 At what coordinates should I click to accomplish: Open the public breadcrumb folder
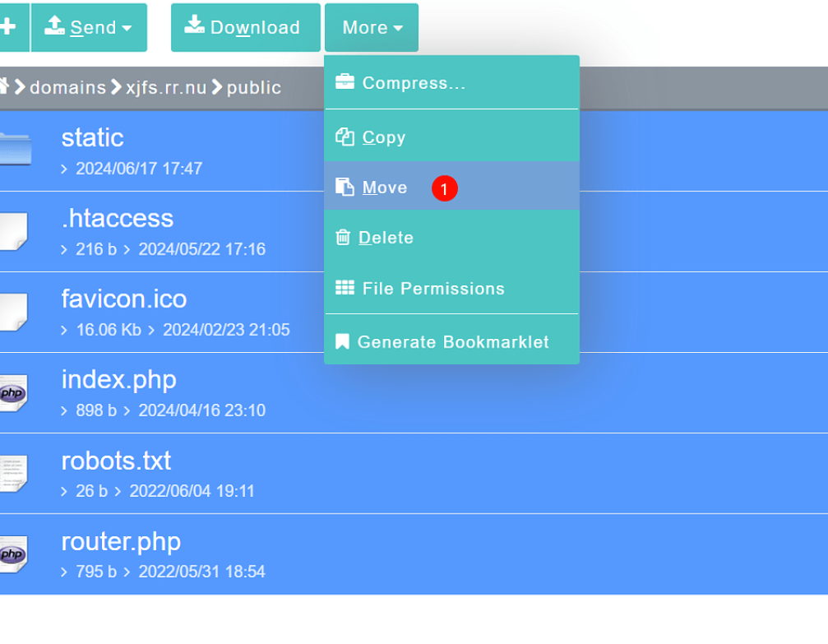pos(253,88)
